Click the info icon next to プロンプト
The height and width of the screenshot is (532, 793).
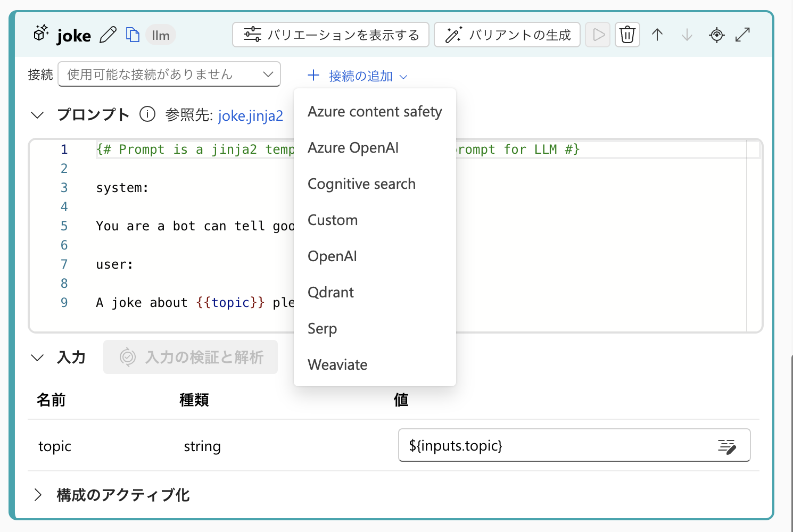(147, 114)
